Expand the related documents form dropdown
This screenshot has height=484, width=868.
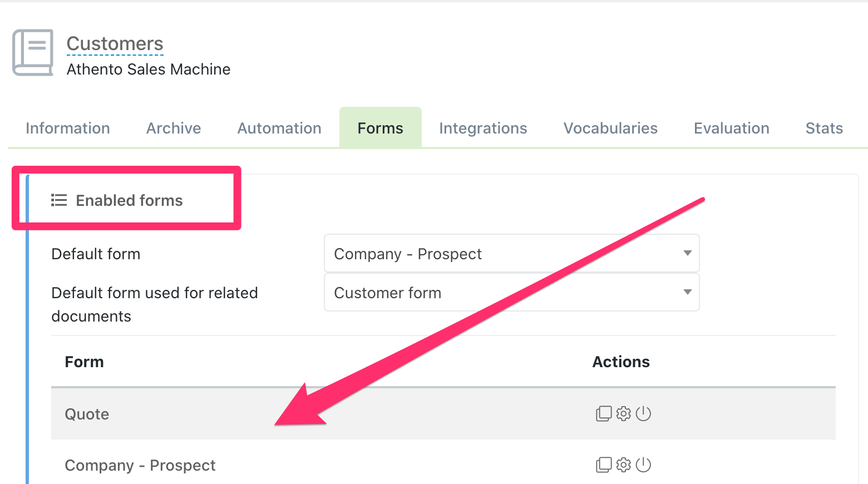pos(511,293)
